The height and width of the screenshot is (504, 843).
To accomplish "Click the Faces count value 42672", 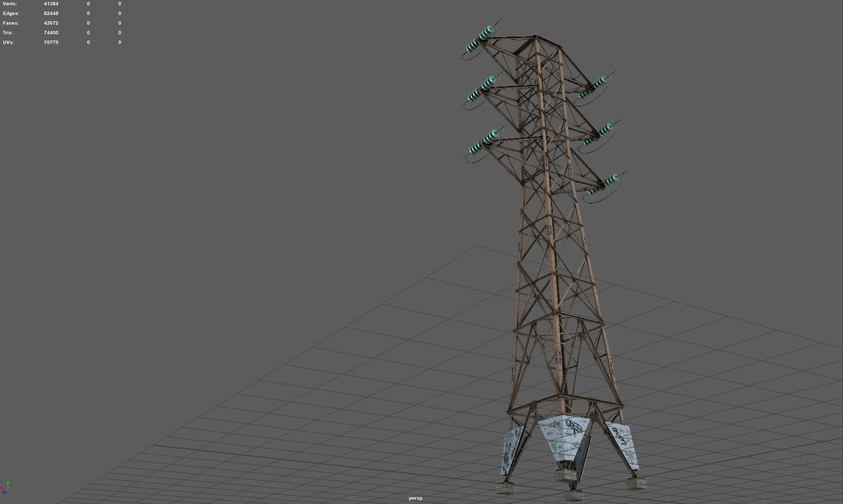I will click(51, 23).
